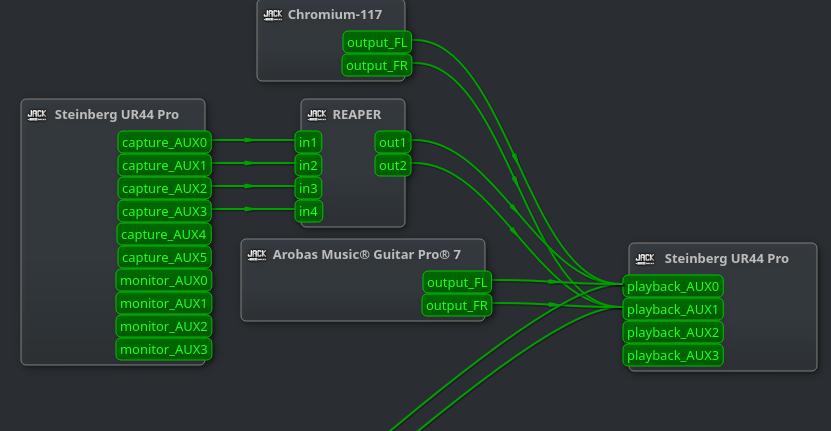Select the monitor_AUX2 port
831x431 pixels.
[164, 327]
